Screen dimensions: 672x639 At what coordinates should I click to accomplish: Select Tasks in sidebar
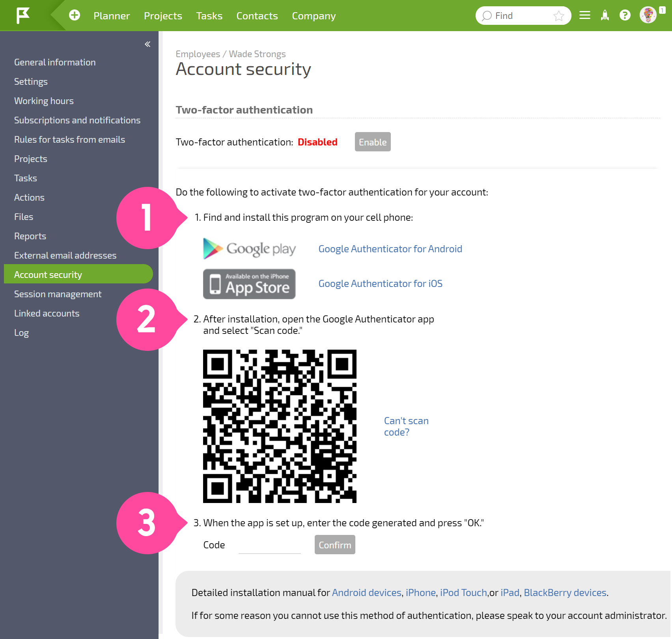point(26,178)
